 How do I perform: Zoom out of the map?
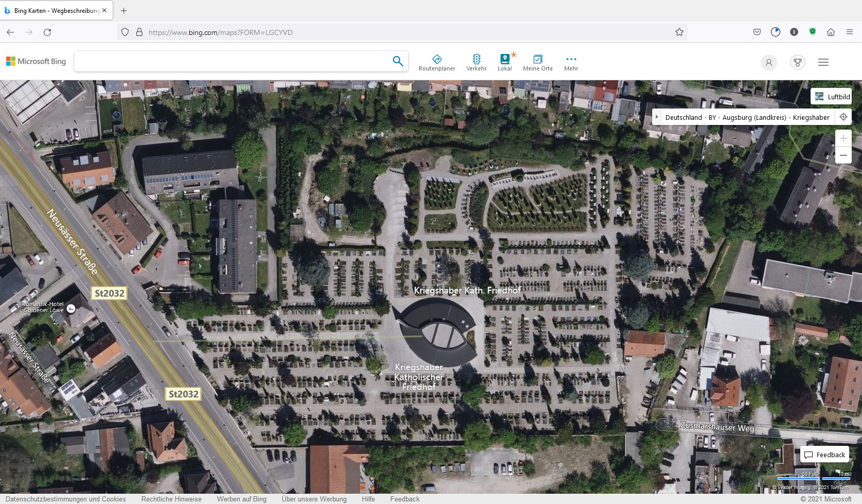(843, 155)
